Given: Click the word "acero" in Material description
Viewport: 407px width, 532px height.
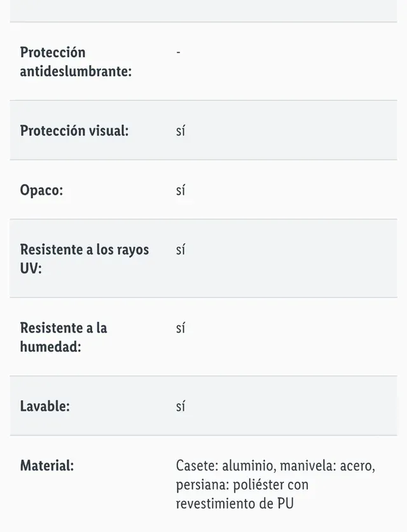Looking at the screenshot, I should (x=357, y=466).
